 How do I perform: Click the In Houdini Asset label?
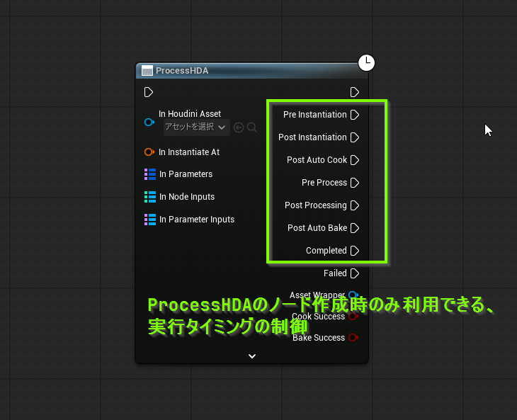[190, 114]
